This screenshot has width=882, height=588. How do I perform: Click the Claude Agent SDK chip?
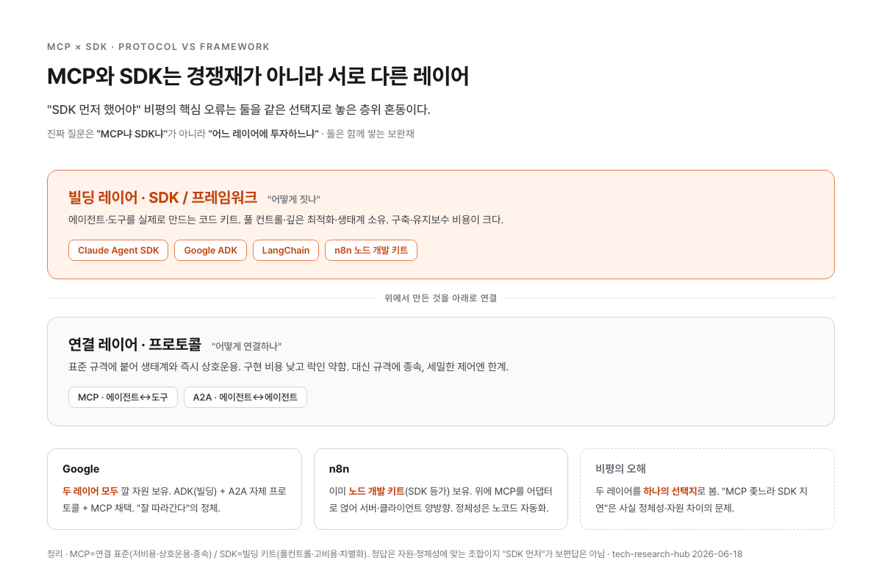(x=118, y=250)
